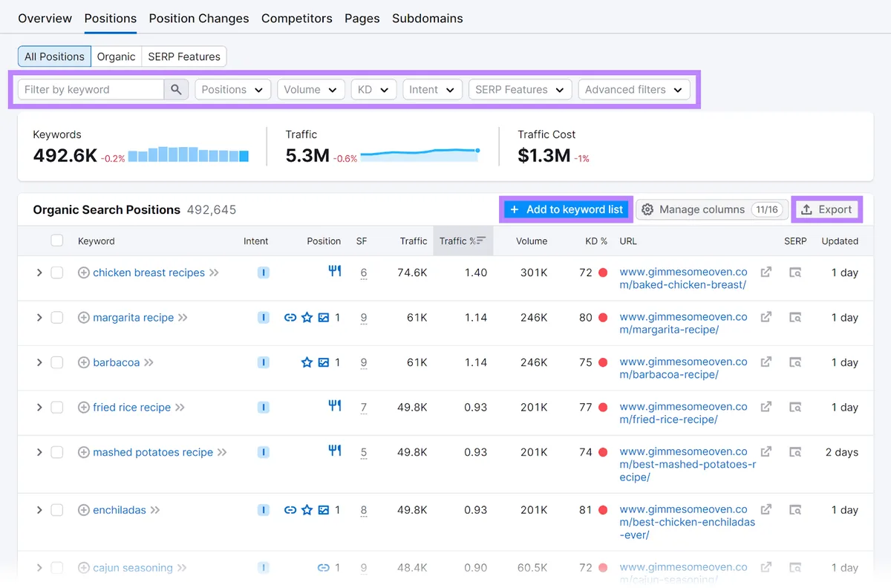View SERP snapshot for fried rice recipe
The height and width of the screenshot is (588, 891).
tap(795, 408)
